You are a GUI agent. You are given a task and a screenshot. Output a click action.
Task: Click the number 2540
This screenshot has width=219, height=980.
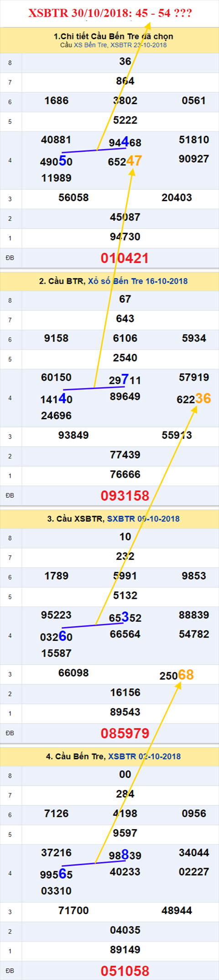(125, 358)
